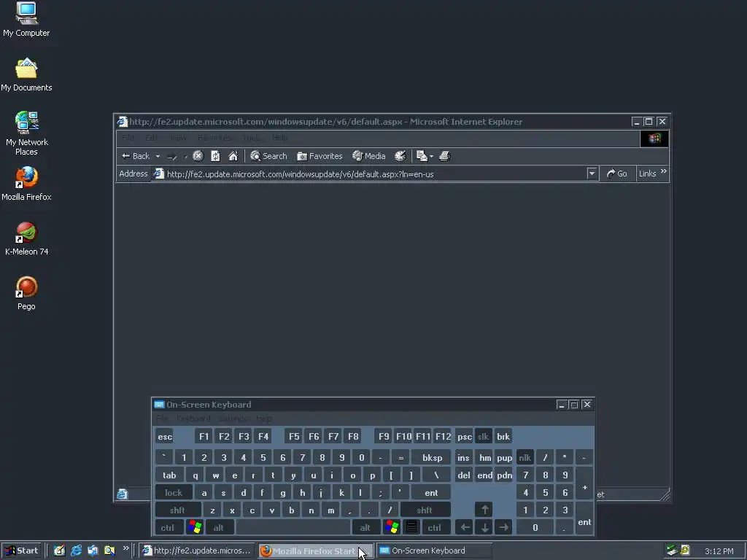Screen dimensions: 747x560
Task: Open the Settings menu in On-Screen Keyboard
Action: (x=233, y=419)
